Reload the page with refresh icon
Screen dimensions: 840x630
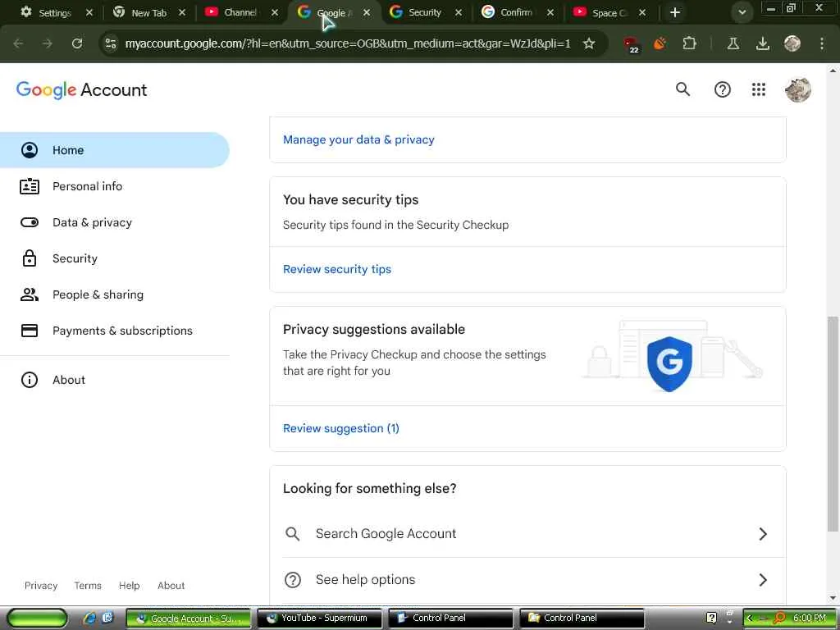[x=77, y=43]
